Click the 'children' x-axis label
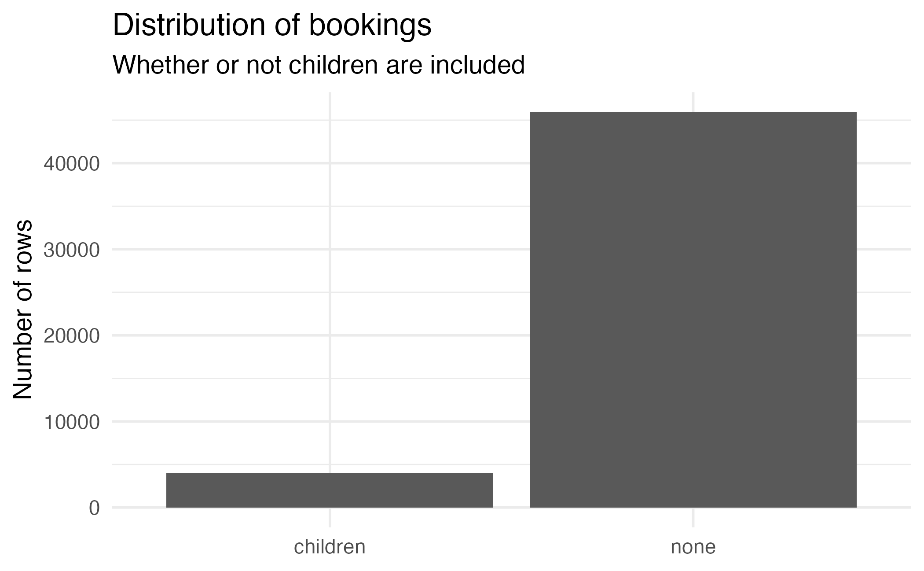 coord(330,547)
